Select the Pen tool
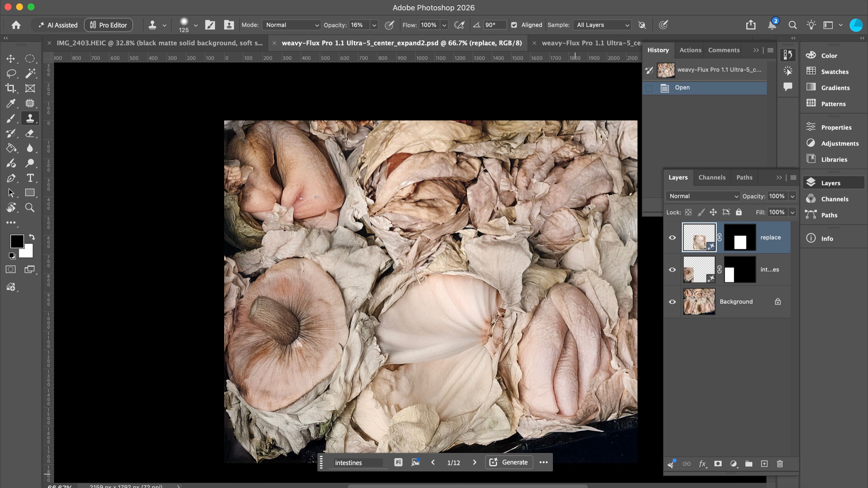 11,178
